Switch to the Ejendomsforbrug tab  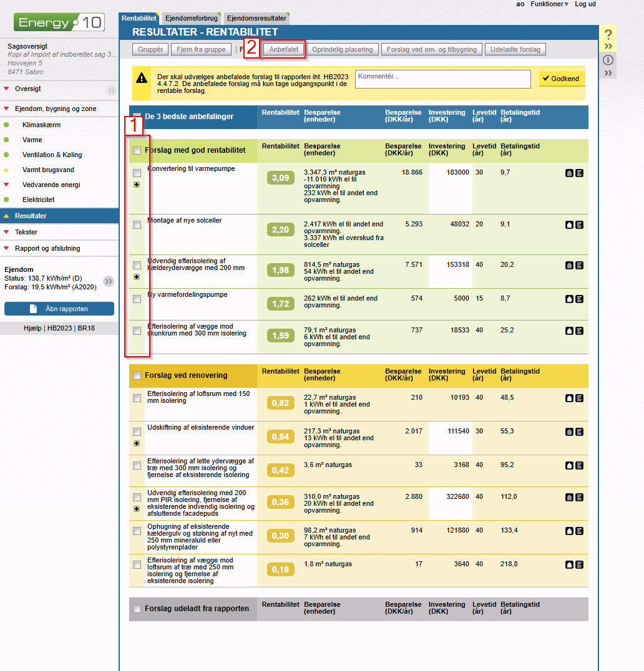190,19
